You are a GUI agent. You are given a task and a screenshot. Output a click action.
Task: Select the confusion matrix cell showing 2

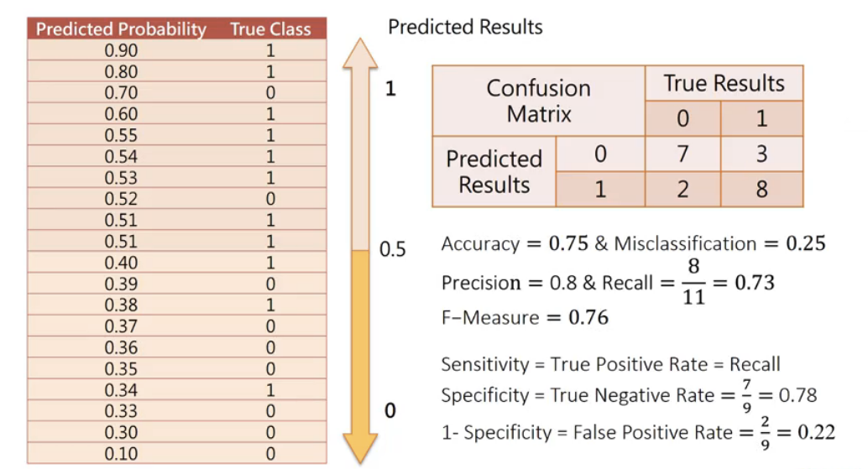coord(682,188)
